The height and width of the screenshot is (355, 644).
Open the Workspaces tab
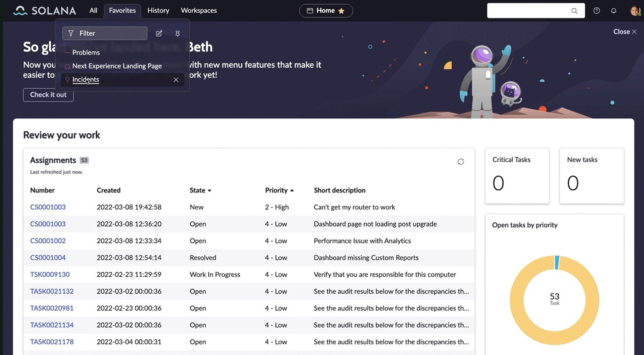point(198,10)
